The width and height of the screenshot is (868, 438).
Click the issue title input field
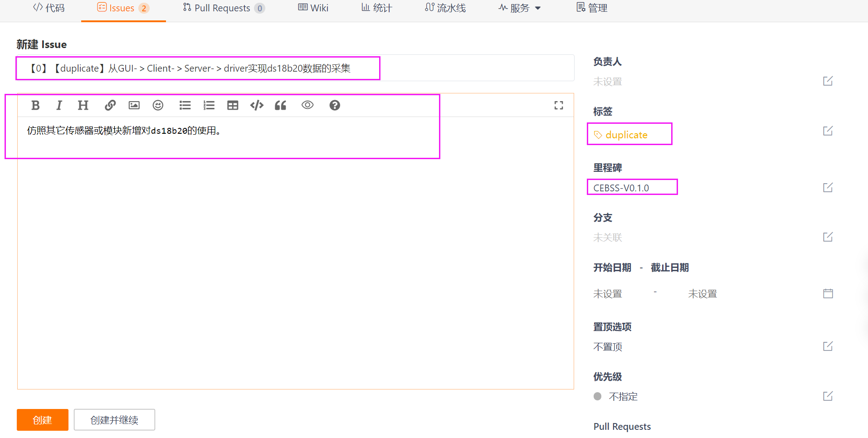pyautogui.click(x=295, y=68)
